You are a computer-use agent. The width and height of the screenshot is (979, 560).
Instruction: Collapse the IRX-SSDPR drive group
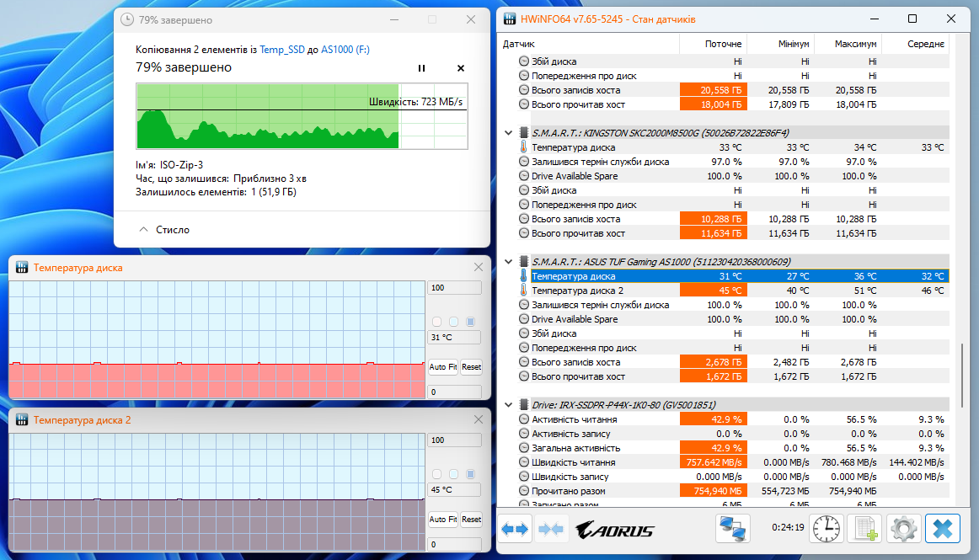(508, 404)
